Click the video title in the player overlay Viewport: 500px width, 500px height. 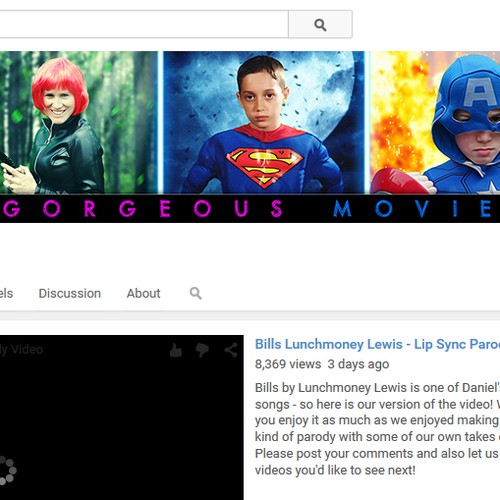tap(21, 350)
